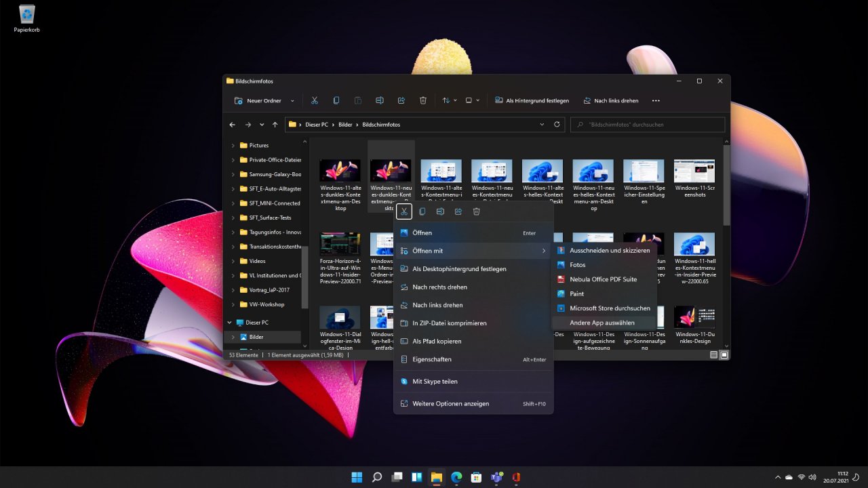868x488 pixels.
Task: Click the Copy icon in context menu
Action: [x=422, y=211]
